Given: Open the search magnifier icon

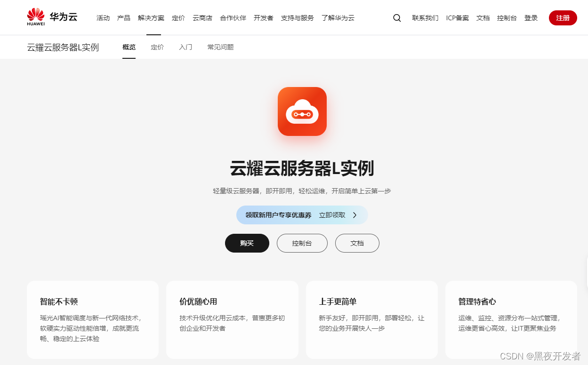Looking at the screenshot, I should click(x=397, y=18).
